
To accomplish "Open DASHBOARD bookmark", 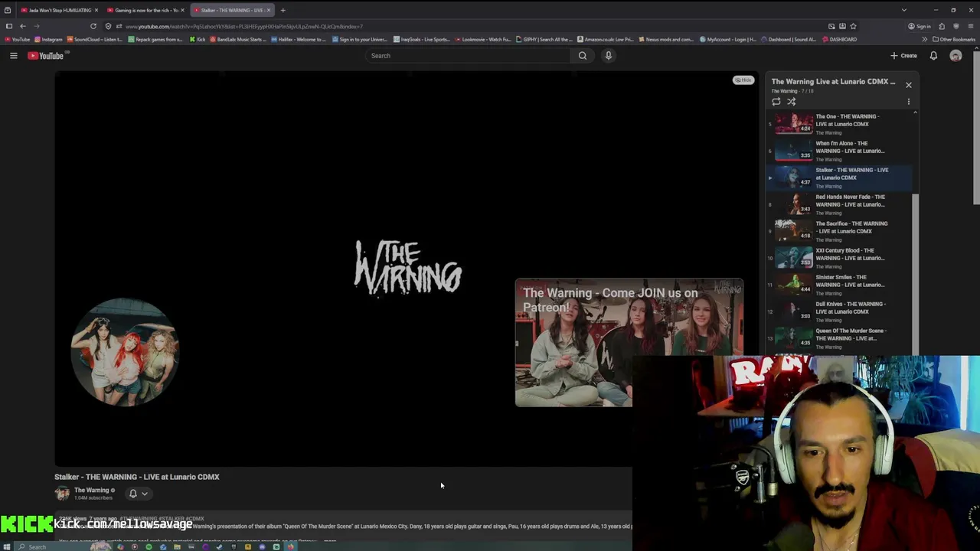I will 840,39.
